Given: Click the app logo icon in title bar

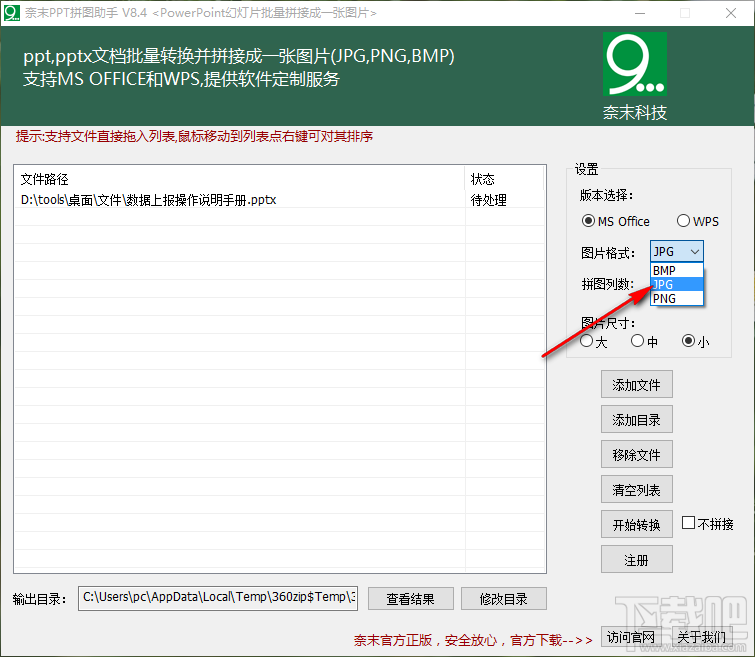Looking at the screenshot, I should pyautogui.click(x=12, y=13).
